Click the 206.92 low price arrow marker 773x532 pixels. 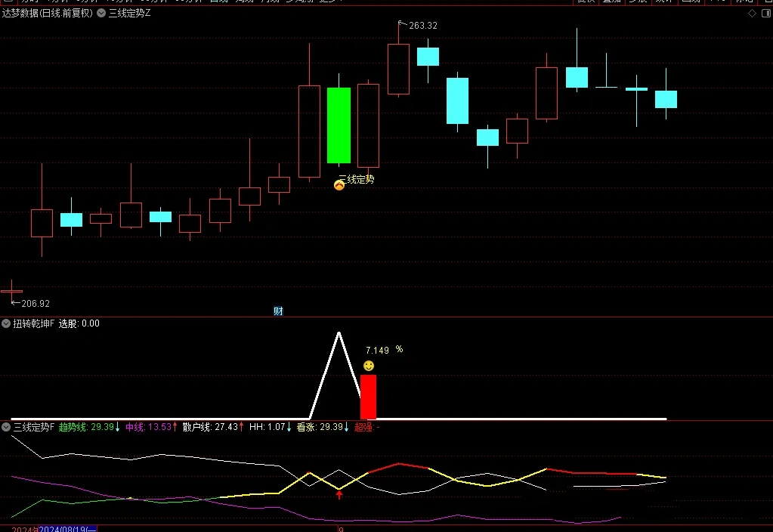click(14, 303)
